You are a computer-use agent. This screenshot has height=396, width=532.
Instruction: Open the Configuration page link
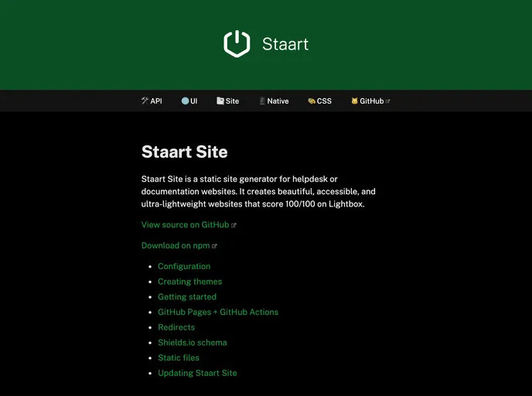184,266
